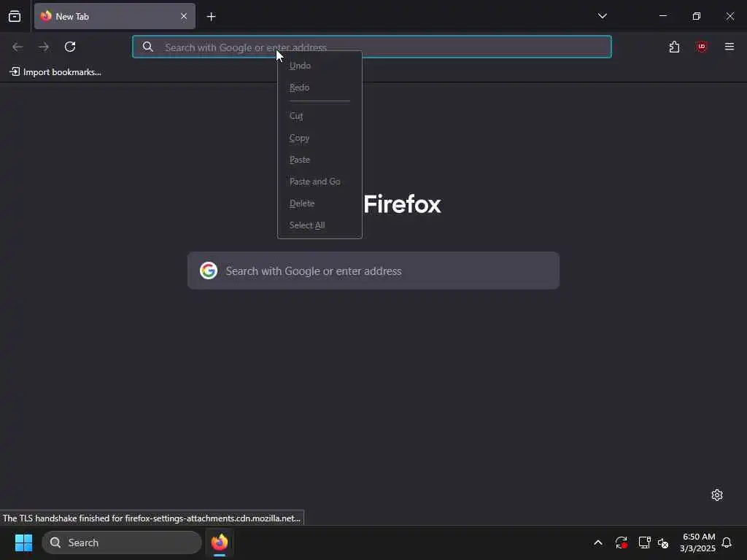Open the muted volume tray icon
Image resolution: width=747 pixels, height=560 pixels.
point(663,542)
